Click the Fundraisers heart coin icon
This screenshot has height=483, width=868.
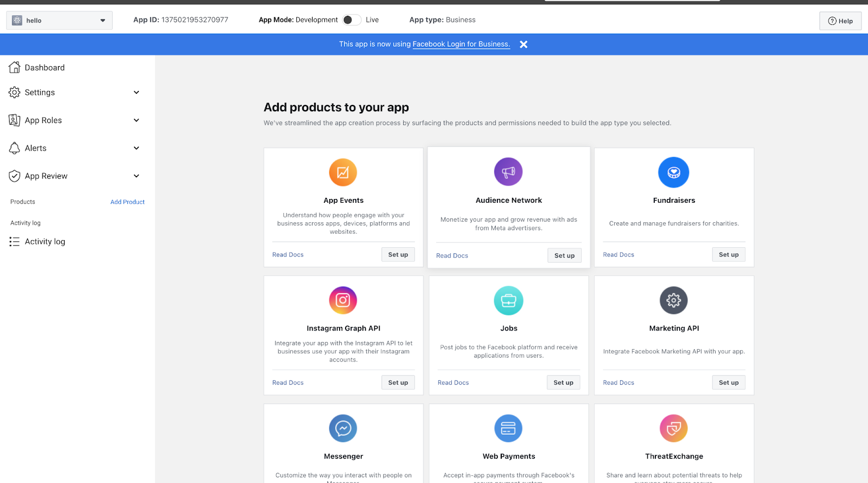tap(674, 172)
